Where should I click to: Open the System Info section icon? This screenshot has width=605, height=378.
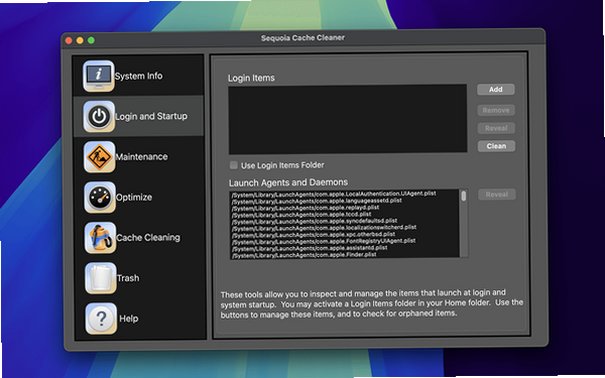point(99,76)
